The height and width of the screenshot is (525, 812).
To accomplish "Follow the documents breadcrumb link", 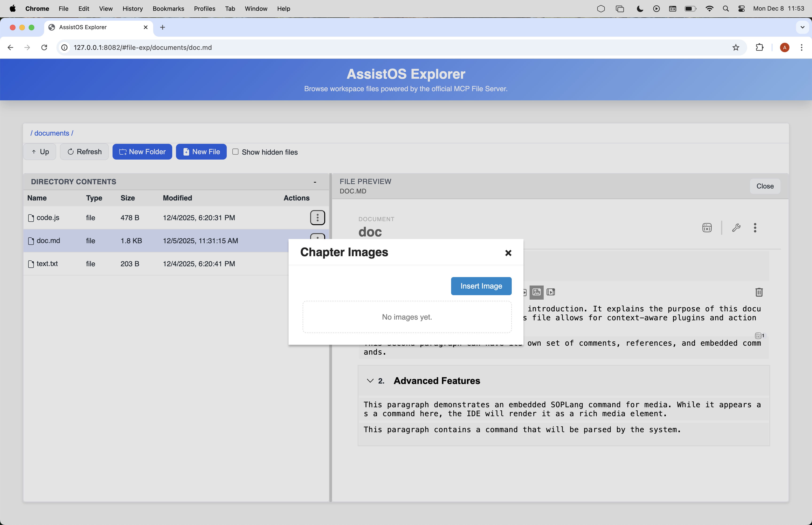I will point(52,133).
